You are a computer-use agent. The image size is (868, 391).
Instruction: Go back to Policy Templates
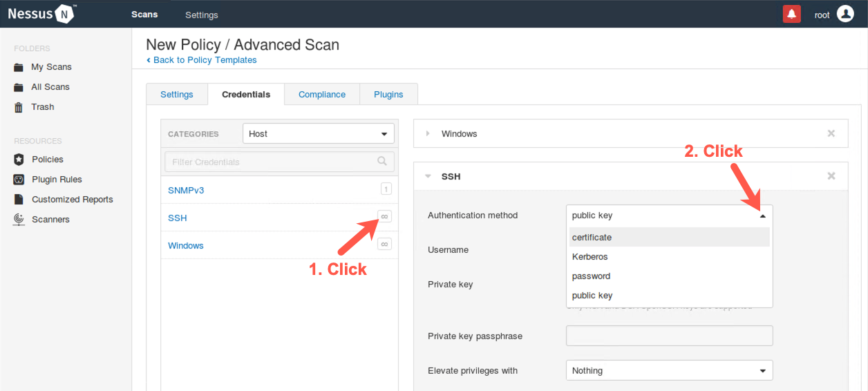(x=201, y=60)
